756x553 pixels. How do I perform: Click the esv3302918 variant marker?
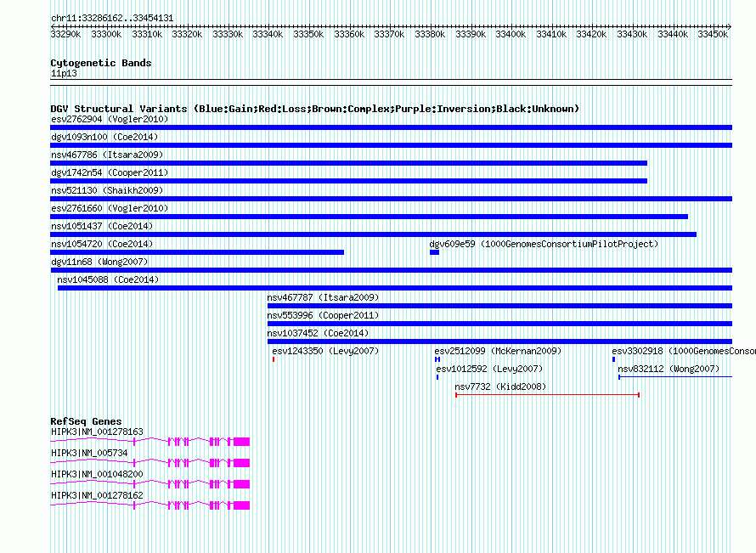tap(613, 359)
